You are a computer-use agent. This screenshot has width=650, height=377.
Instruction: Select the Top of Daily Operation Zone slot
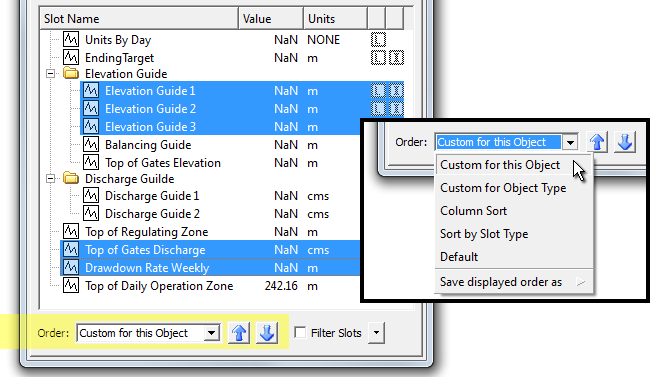coord(159,286)
